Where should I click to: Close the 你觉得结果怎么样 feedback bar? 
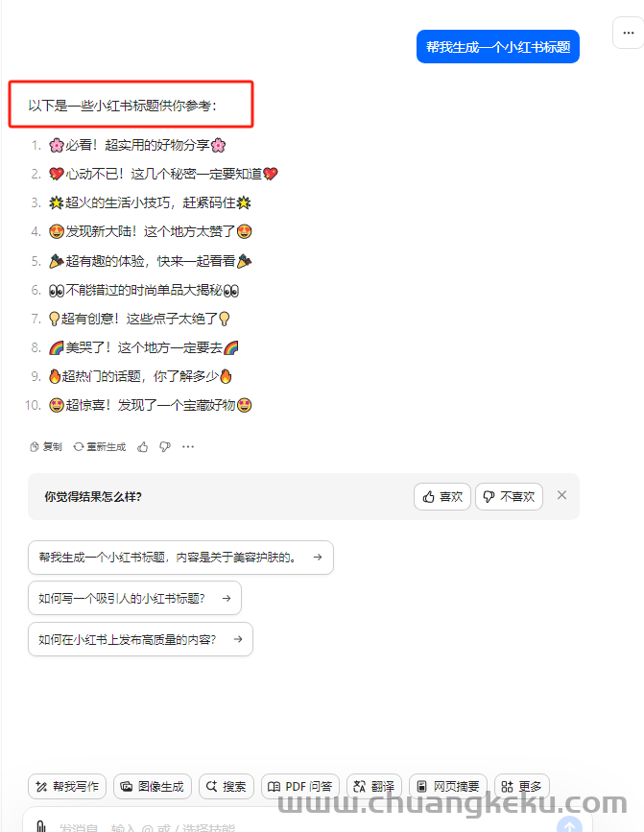(x=561, y=495)
